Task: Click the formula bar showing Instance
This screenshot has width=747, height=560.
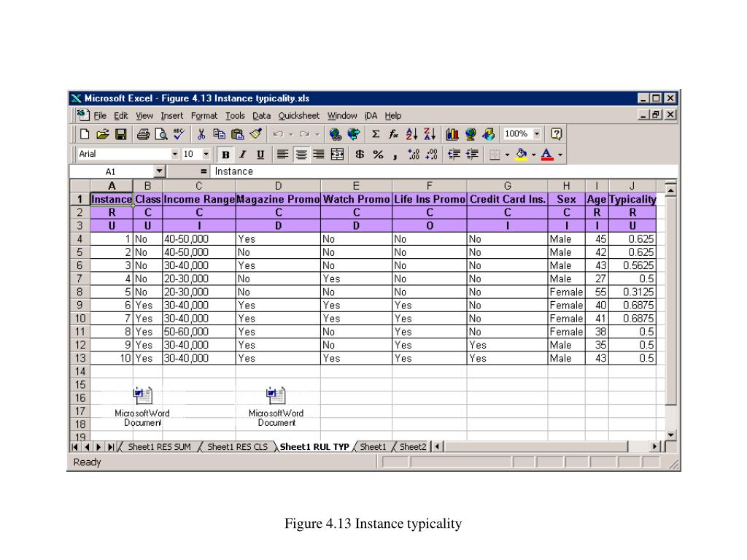Action: 443,171
